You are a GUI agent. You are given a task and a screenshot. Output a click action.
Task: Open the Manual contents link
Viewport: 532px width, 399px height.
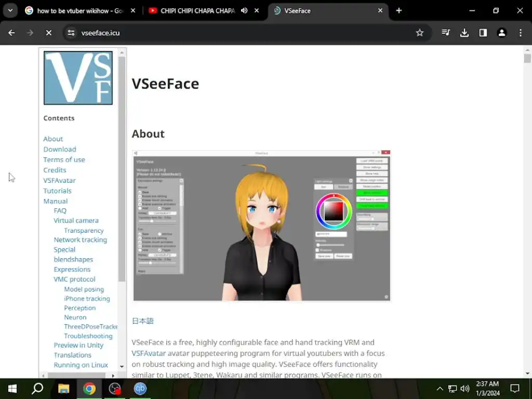click(x=55, y=201)
